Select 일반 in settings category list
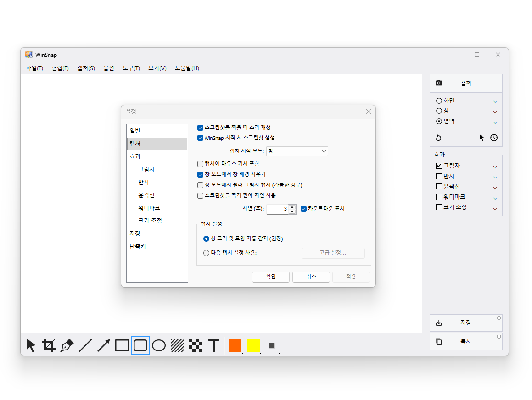 pyautogui.click(x=157, y=131)
